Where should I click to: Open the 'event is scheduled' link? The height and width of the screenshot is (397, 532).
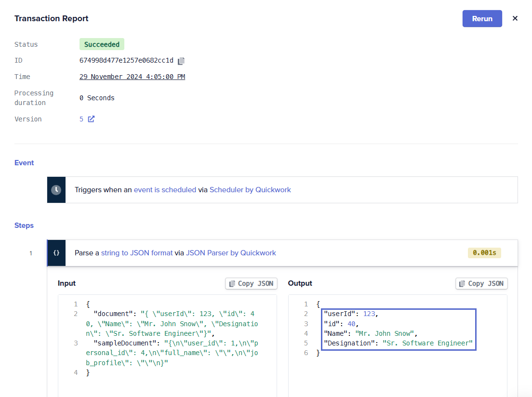point(165,190)
